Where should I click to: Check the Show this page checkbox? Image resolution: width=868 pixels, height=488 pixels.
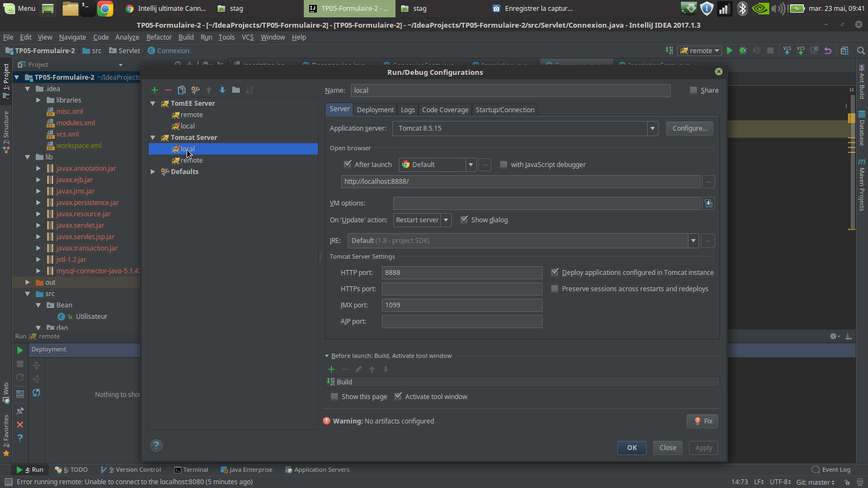pyautogui.click(x=334, y=396)
